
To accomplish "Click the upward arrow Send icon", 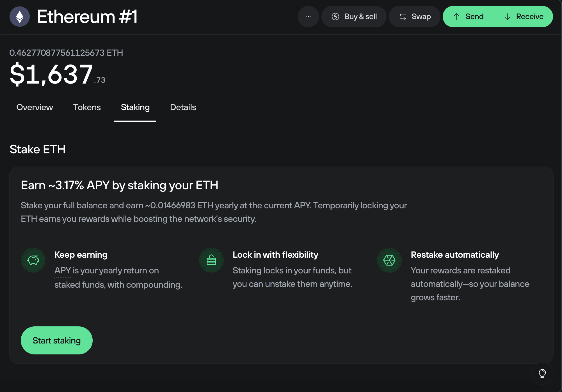I will pos(456,17).
